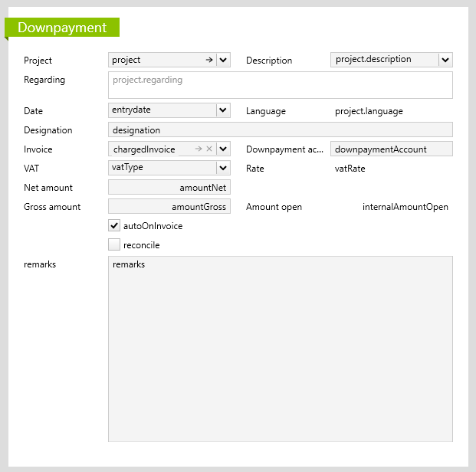Click the arrow icon in the Project field
Screen dimensions: 476x472
[x=208, y=60]
